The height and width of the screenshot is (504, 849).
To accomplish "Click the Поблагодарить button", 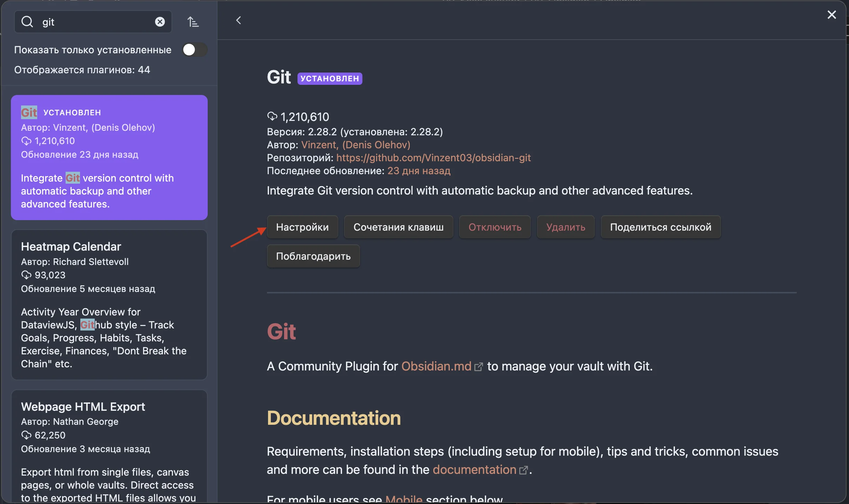I will (x=313, y=256).
